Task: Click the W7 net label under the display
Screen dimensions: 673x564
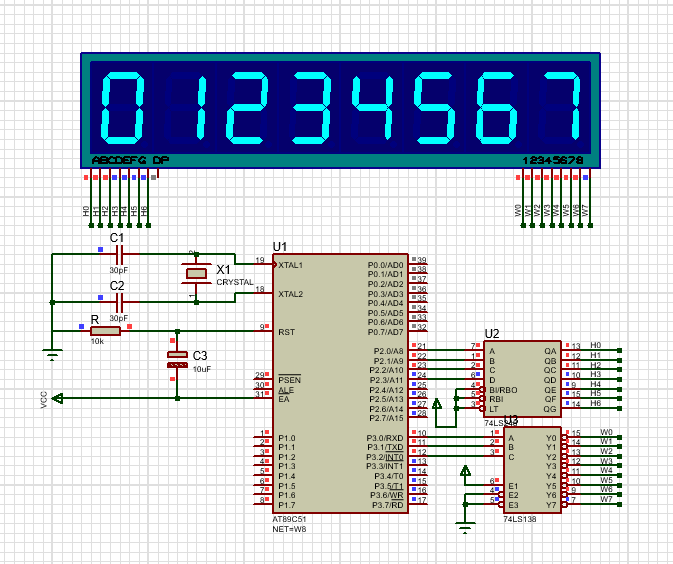Action: (x=585, y=210)
